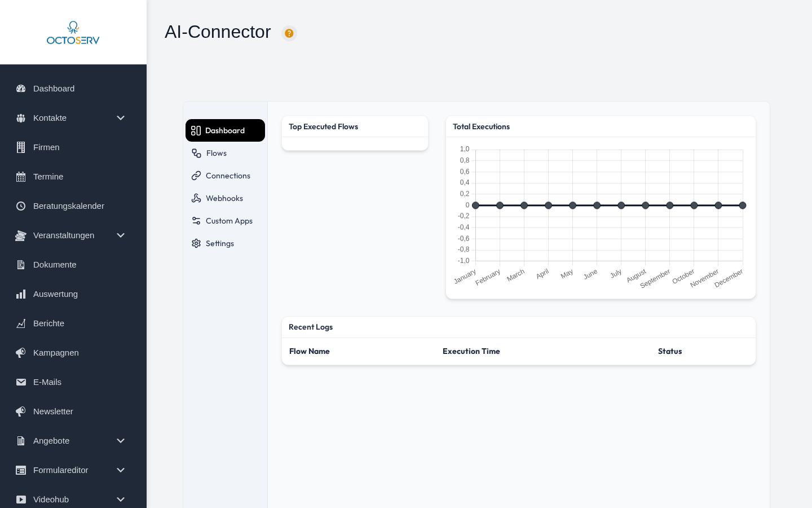This screenshot has height=508, width=812.
Task: Expand the Formulareditor section
Action: [121, 470]
